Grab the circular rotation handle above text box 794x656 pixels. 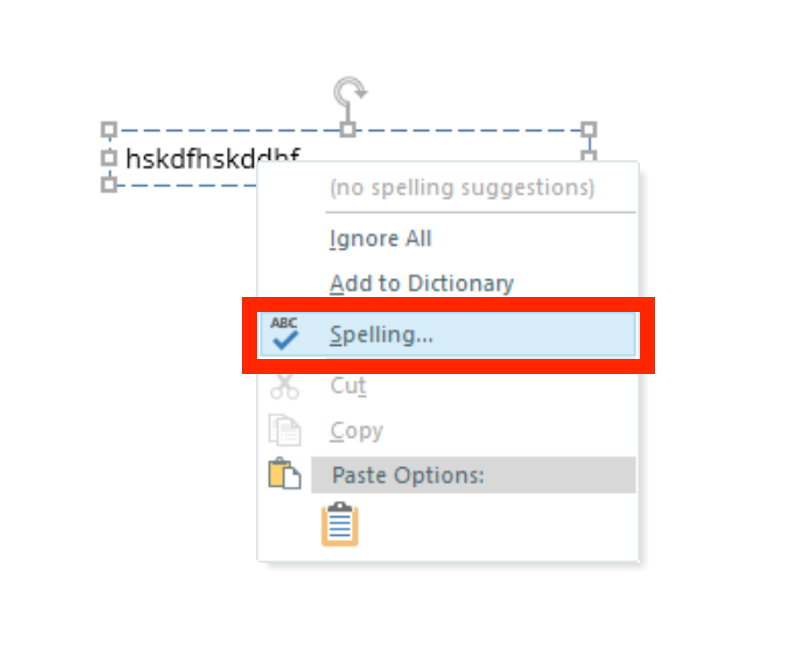(349, 94)
